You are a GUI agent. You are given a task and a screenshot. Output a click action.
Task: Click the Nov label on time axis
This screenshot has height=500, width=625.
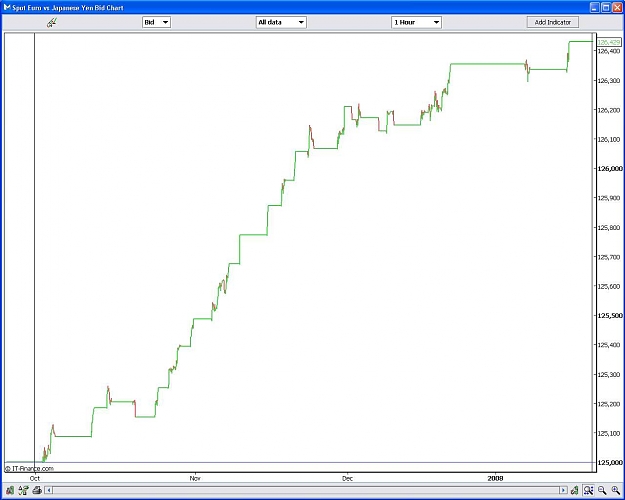coord(195,478)
